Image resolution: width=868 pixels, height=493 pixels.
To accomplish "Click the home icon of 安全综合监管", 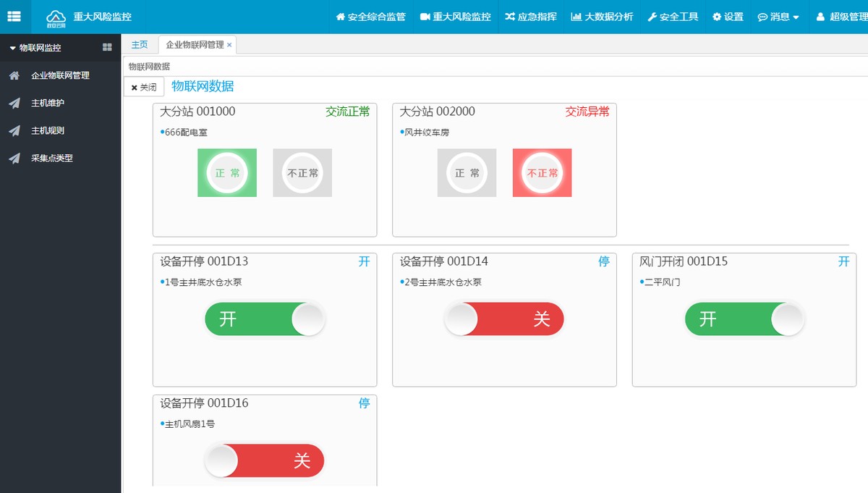I will coord(341,17).
